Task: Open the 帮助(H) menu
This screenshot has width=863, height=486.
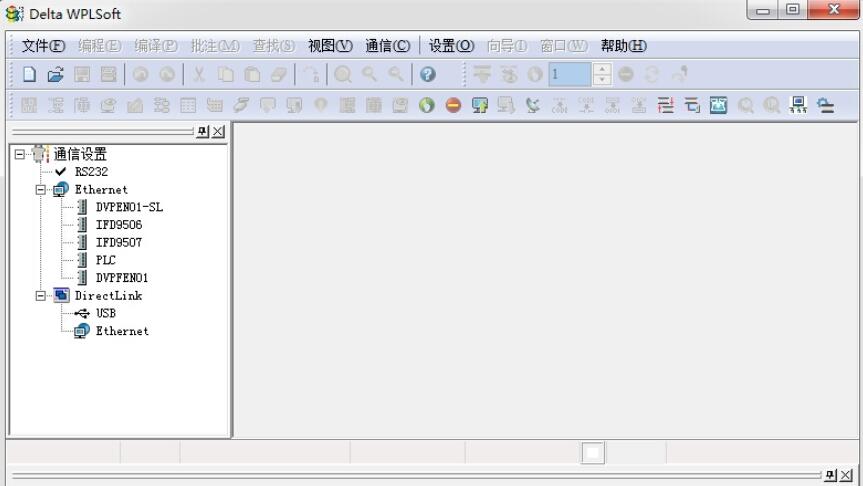Action: tap(624, 46)
